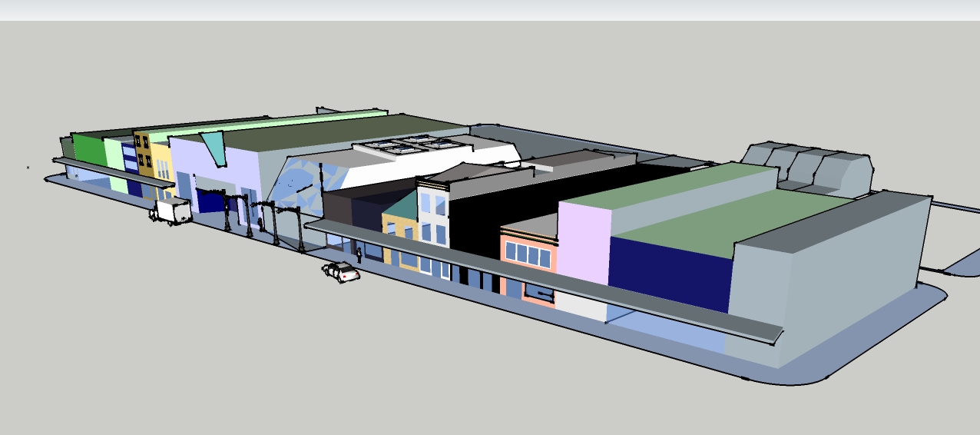Select the person figure near the car
Screen dimensions: 980x435
click(x=359, y=254)
